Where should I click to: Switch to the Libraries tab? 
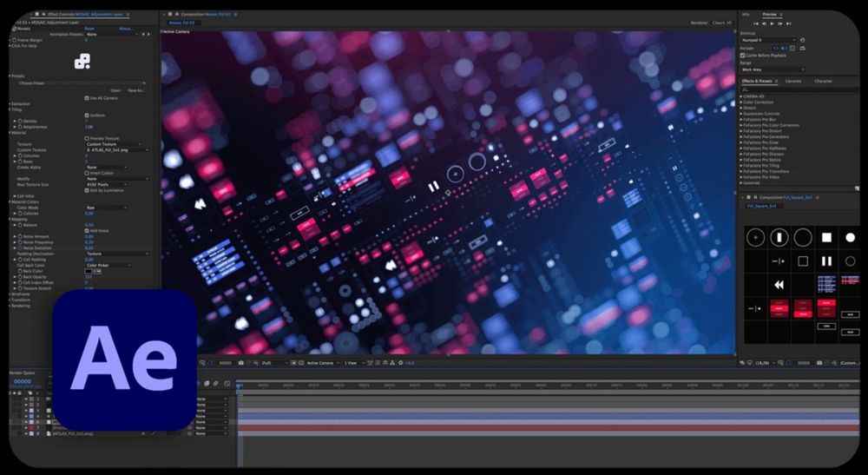(792, 82)
